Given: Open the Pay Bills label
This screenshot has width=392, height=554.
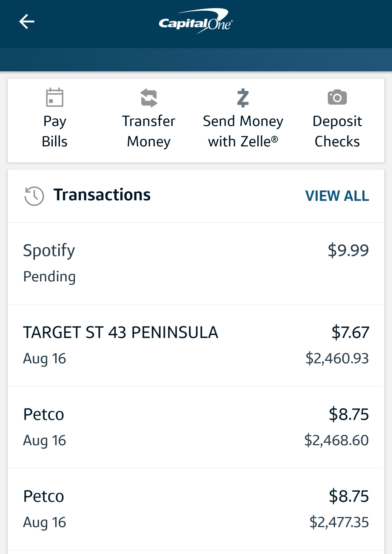Looking at the screenshot, I should click(54, 131).
